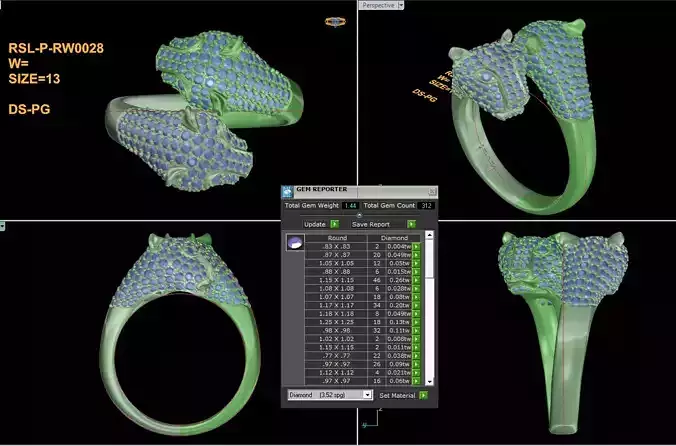Click the green arrow next to Save Report
Viewport: 676px width, 446px height.
(412, 224)
